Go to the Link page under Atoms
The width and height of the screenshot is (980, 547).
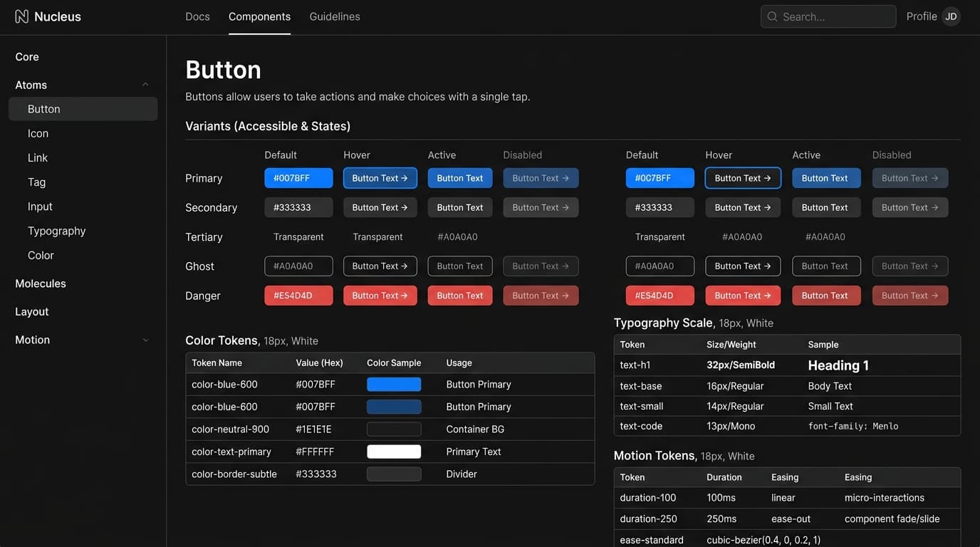click(x=38, y=158)
